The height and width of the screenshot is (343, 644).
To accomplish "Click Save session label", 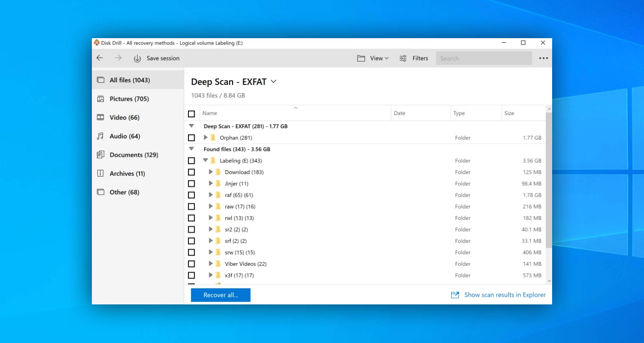I will point(163,58).
